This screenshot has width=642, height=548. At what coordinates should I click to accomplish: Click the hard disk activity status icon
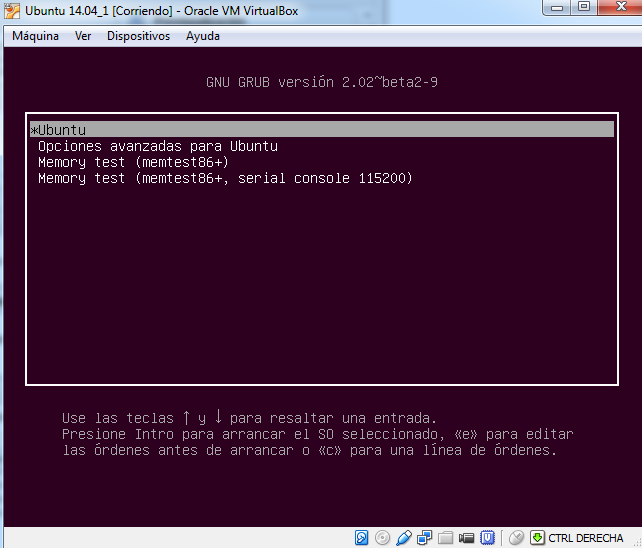(x=361, y=537)
